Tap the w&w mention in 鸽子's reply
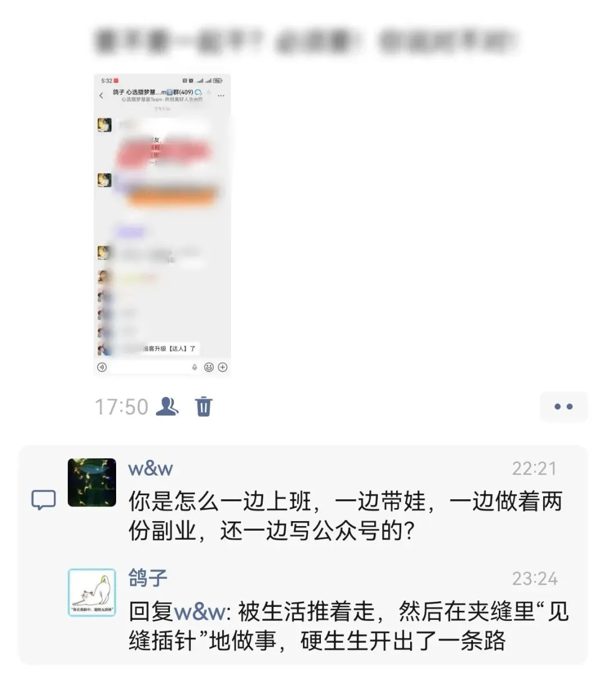This screenshot has height=700, width=606. coord(200,612)
